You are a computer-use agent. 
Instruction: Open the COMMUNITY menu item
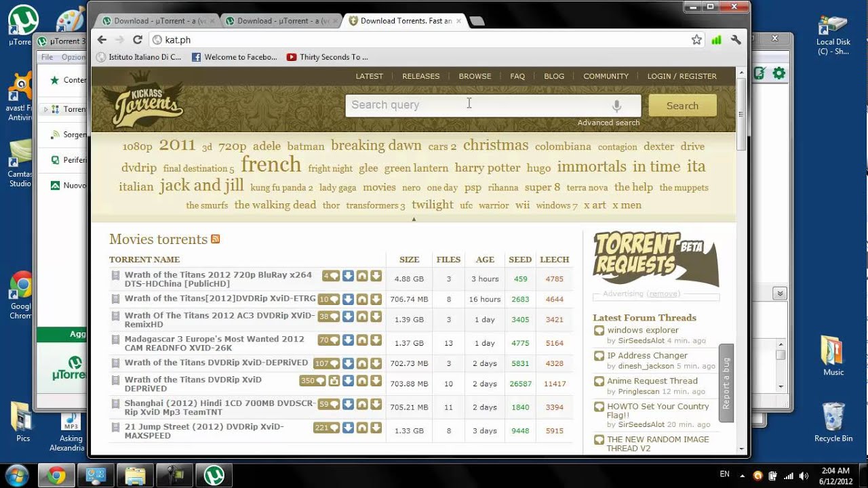point(606,76)
